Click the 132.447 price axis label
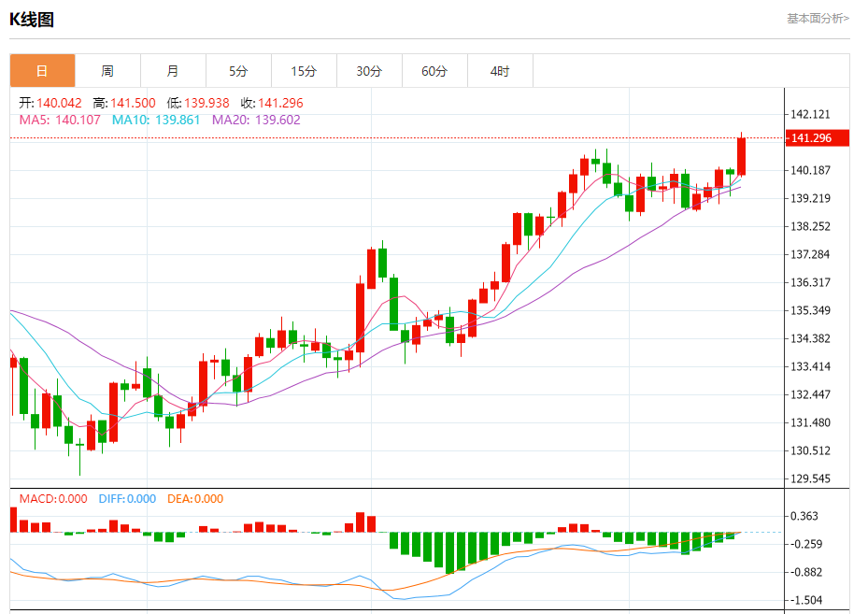 (810, 394)
